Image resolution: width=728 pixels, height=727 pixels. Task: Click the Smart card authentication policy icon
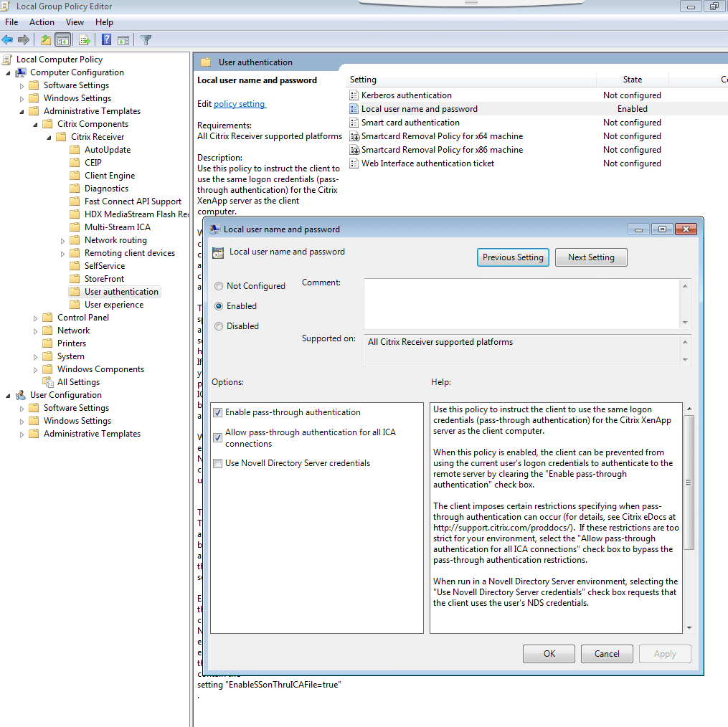[354, 123]
